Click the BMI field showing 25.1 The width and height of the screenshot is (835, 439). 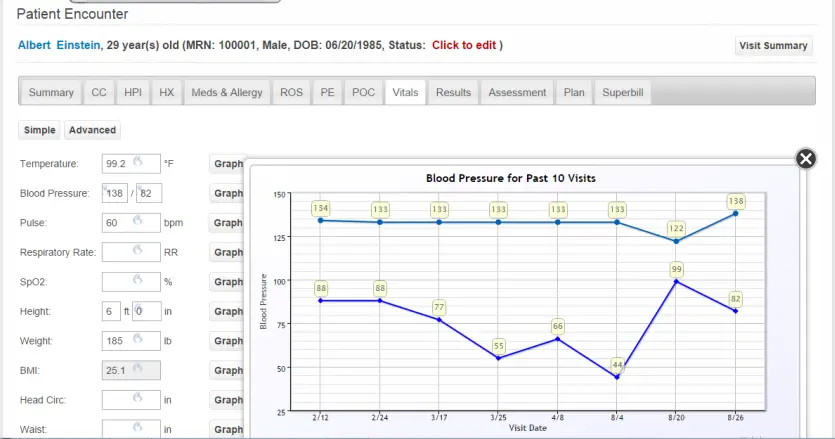[x=131, y=370]
